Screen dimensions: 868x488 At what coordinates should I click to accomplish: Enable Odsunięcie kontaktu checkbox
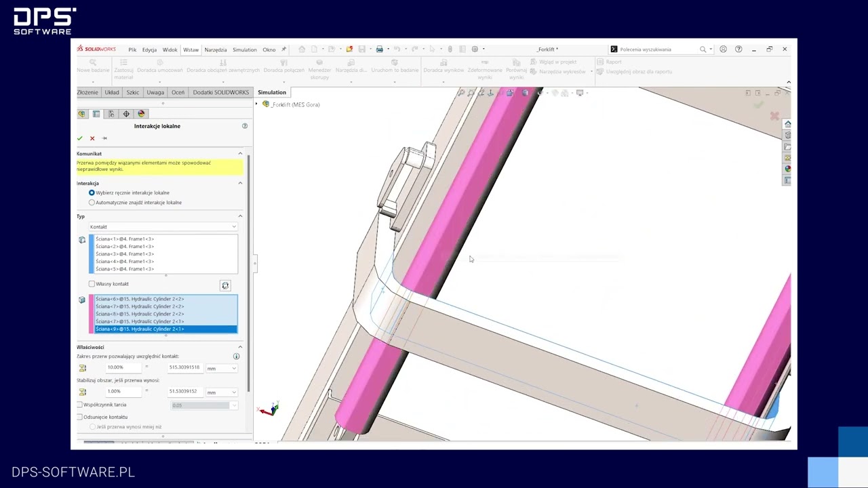80,417
